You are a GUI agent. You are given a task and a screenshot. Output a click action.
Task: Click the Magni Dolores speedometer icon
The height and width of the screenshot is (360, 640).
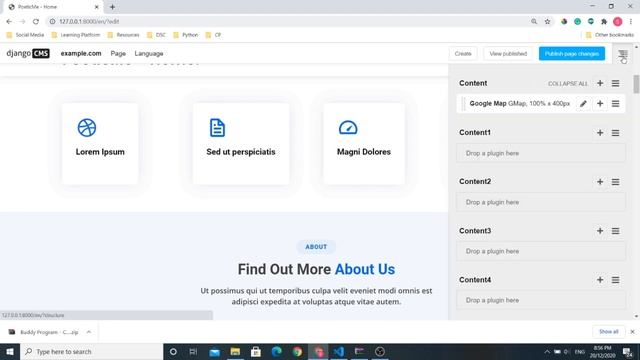point(348,128)
